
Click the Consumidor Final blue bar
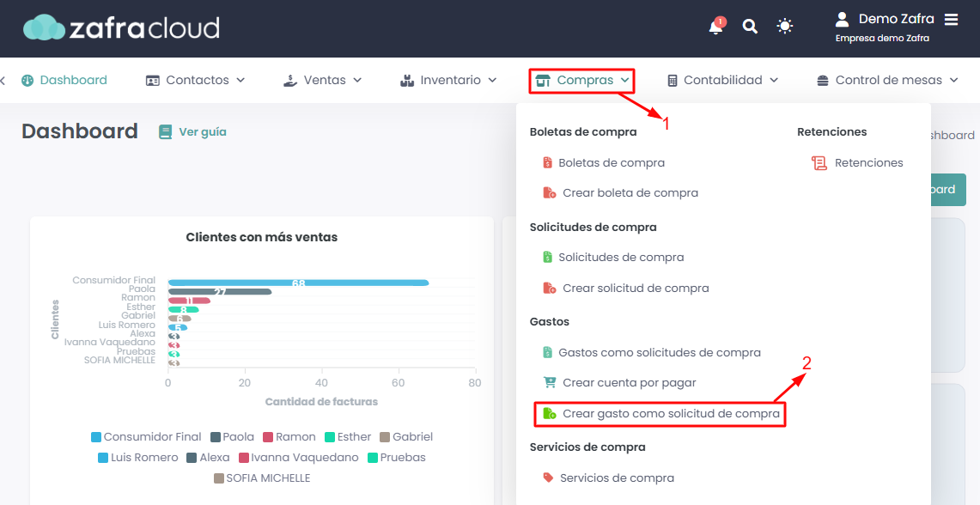click(x=299, y=283)
